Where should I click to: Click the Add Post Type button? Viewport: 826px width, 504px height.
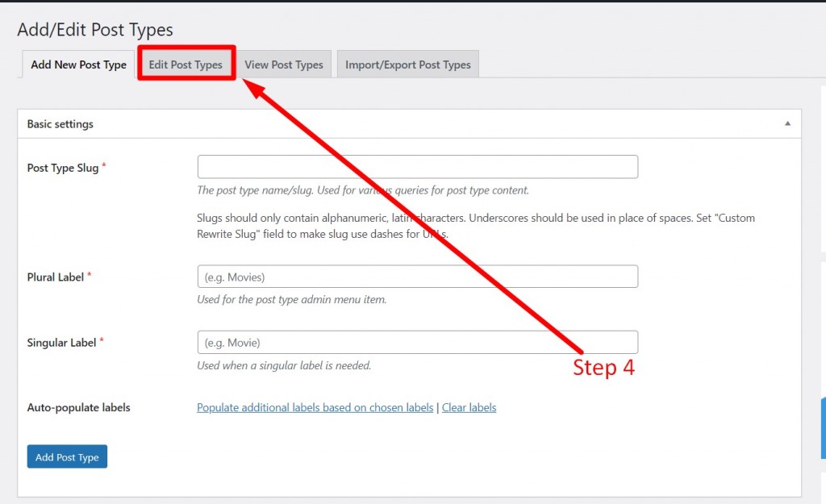coord(67,456)
